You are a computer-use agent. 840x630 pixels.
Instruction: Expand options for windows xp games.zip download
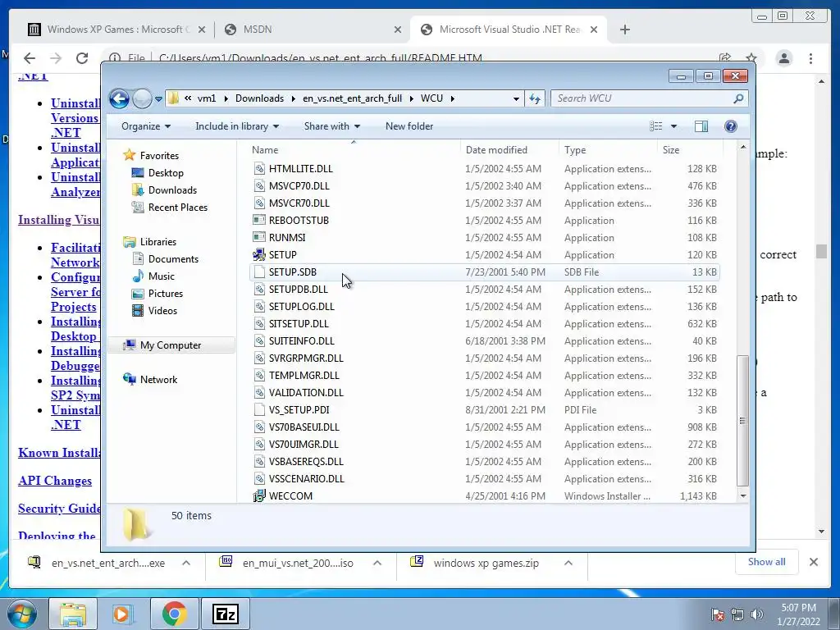click(568, 563)
